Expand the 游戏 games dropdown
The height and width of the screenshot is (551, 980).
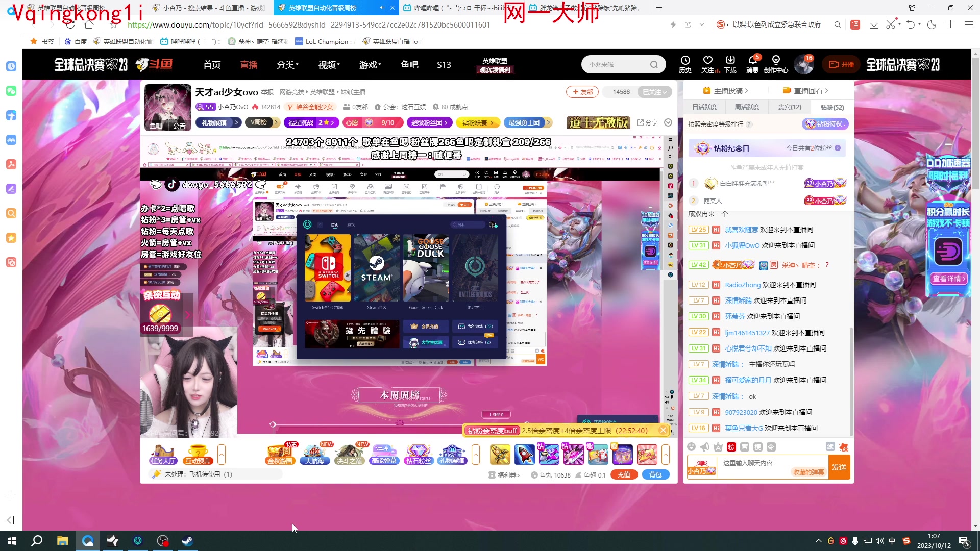click(x=370, y=65)
